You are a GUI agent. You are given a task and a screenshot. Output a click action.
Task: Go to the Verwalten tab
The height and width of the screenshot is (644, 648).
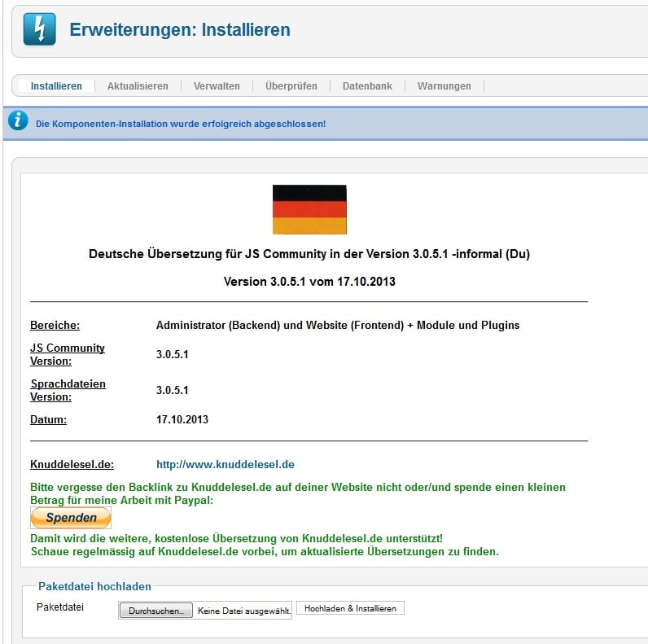[217, 85]
